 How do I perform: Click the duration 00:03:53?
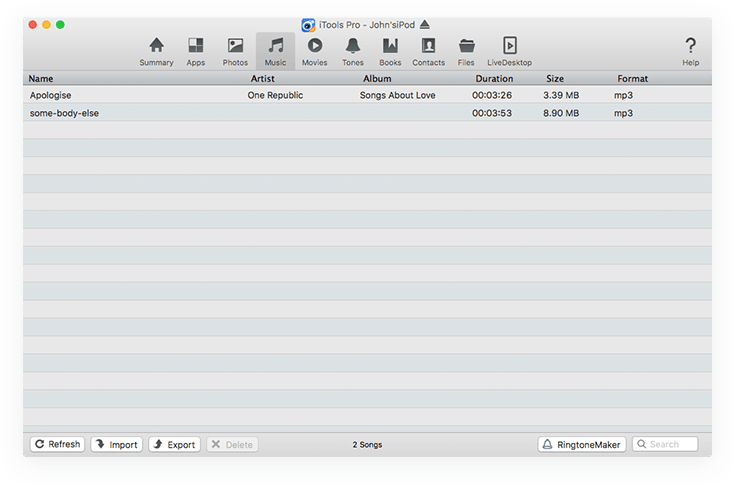492,113
